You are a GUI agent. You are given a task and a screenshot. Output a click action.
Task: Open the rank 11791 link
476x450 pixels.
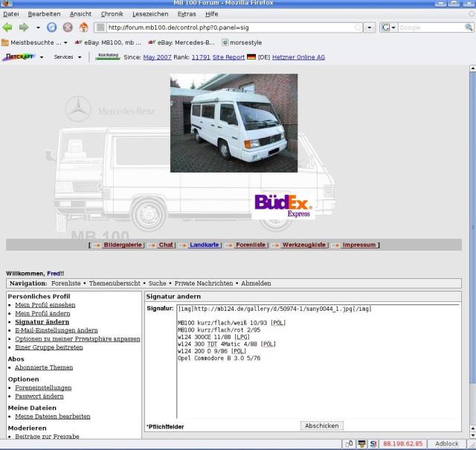coord(201,57)
